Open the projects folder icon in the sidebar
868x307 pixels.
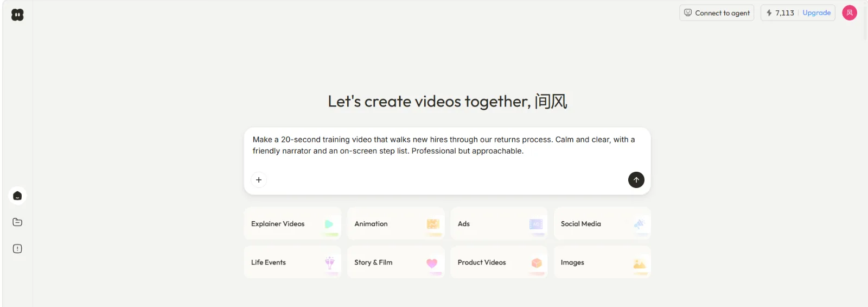17,222
